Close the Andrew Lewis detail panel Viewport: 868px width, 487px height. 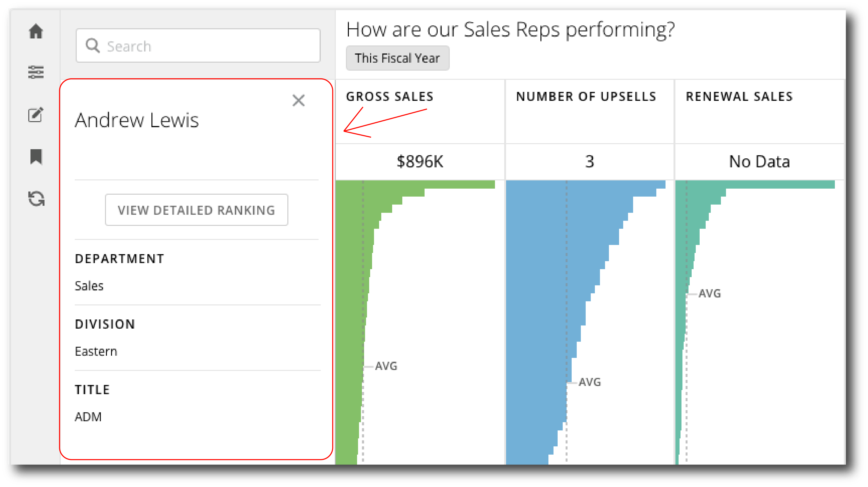click(299, 100)
